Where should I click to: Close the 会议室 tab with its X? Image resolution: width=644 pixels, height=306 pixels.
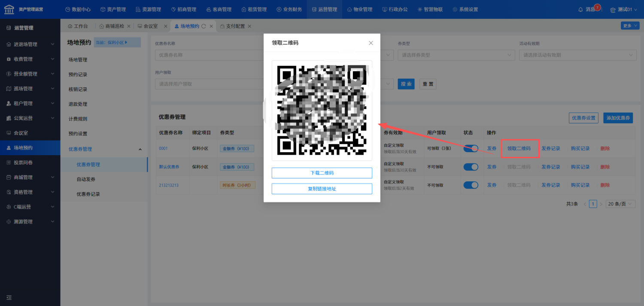[166, 26]
